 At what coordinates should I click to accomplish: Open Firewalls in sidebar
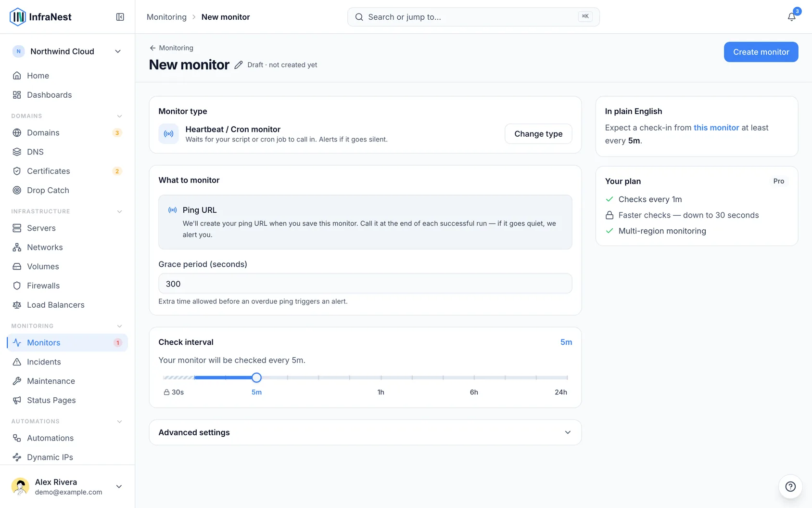coord(67,286)
